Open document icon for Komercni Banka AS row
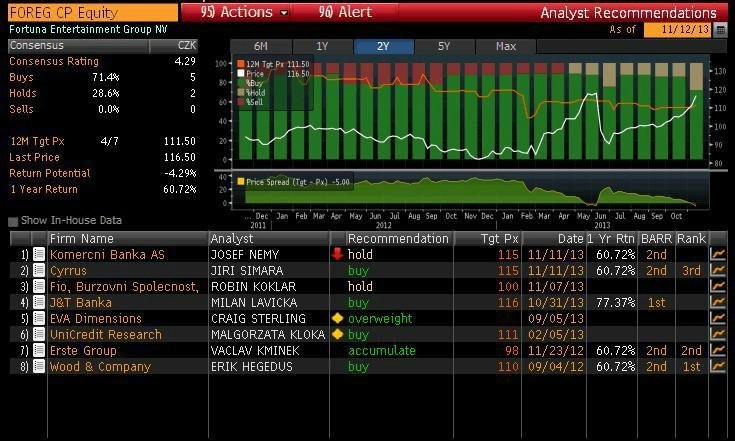 [x=39, y=254]
